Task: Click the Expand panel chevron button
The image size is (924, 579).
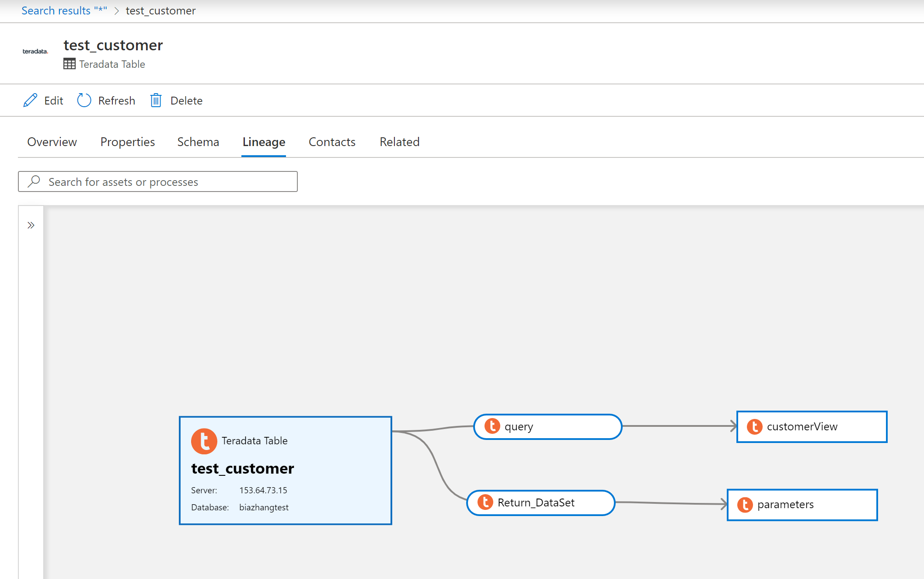Action: (x=31, y=226)
